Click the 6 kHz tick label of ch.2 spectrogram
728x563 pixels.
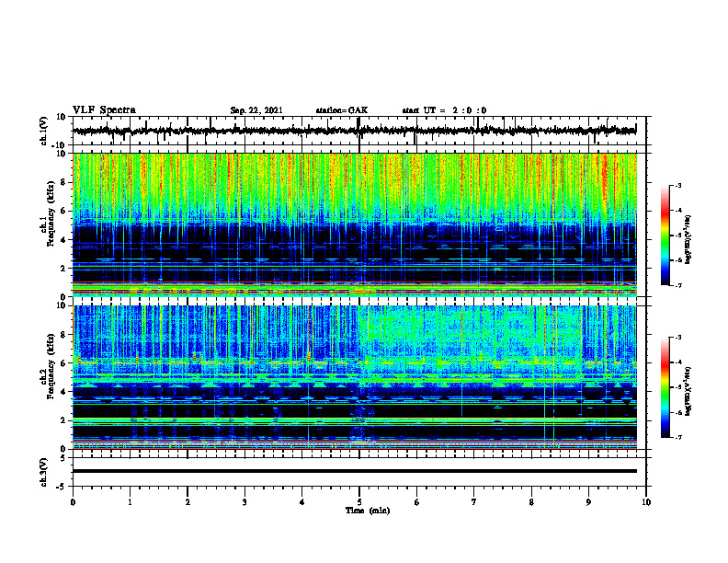(63, 363)
